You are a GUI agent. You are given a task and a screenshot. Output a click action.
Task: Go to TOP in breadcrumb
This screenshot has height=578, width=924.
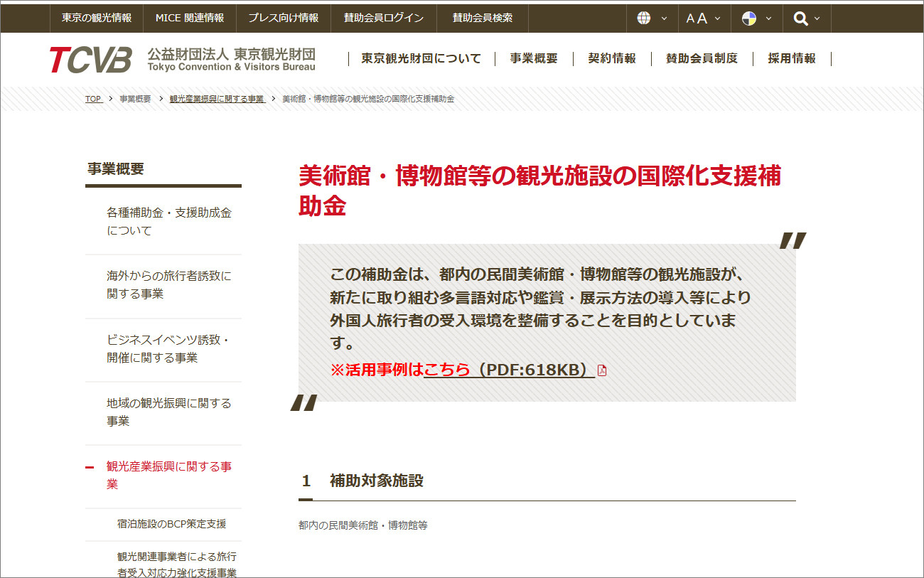pos(93,99)
